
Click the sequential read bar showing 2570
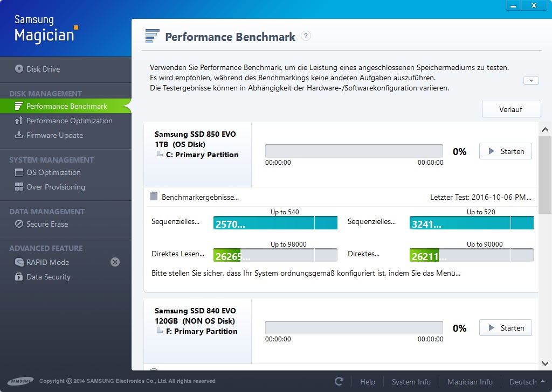coord(275,223)
